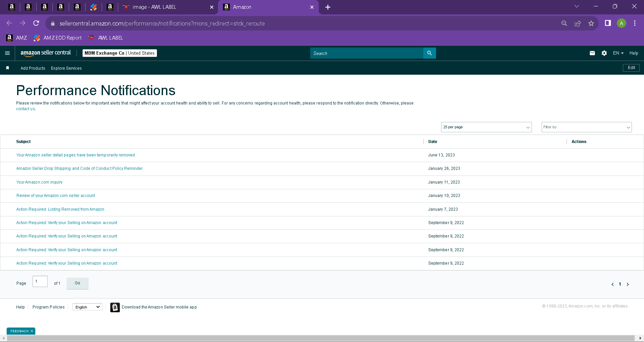Open the Add Products menu item

[33, 68]
